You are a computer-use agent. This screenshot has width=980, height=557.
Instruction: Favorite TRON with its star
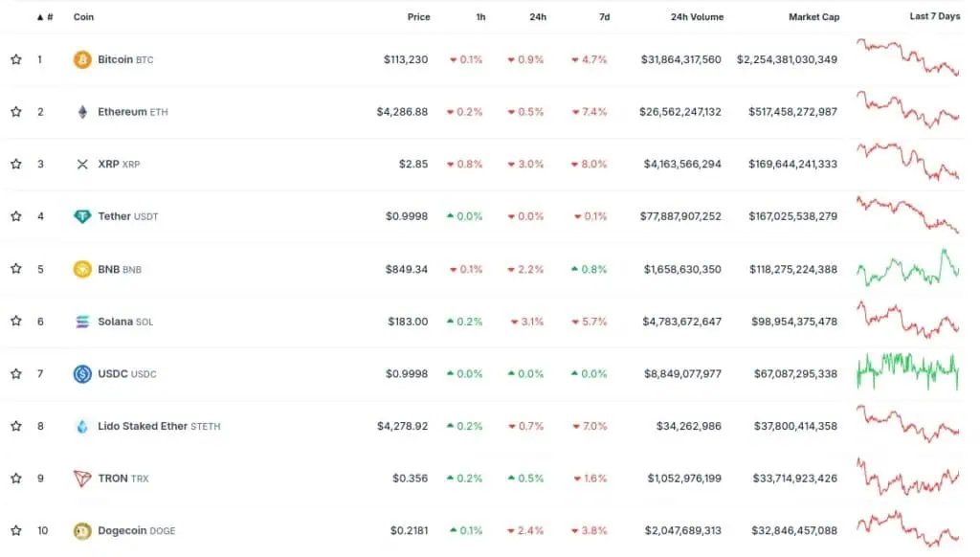pos(16,479)
